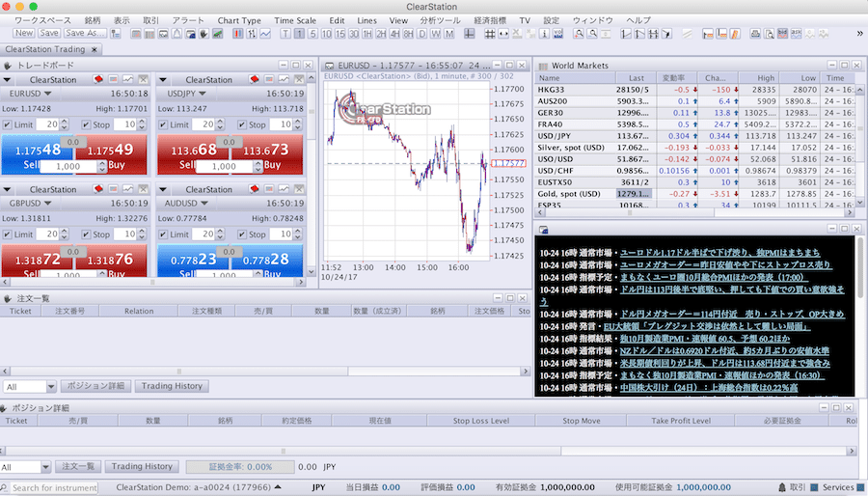
Task: Click the candlestick chart type toolbar icon
Action: pyautogui.click(x=237, y=34)
